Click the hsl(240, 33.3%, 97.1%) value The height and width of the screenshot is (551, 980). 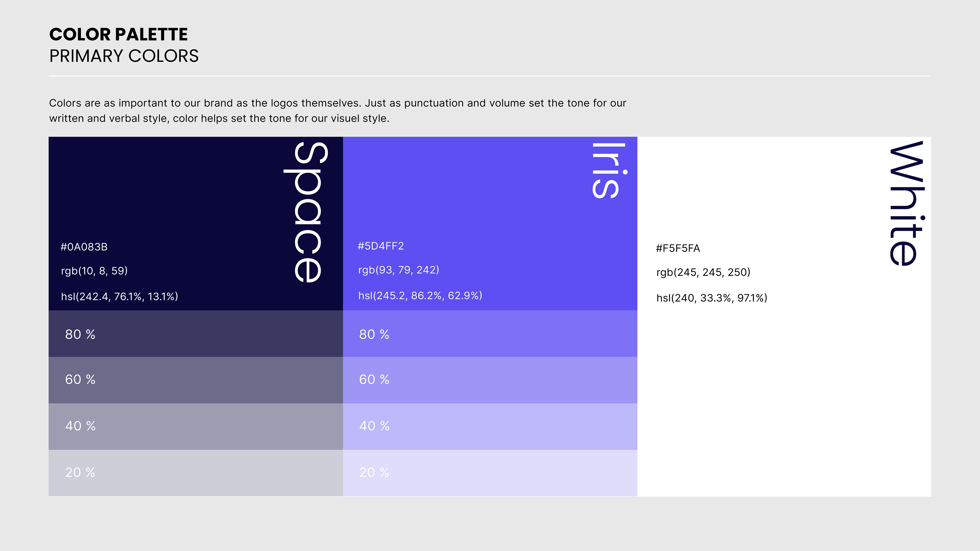(x=712, y=298)
